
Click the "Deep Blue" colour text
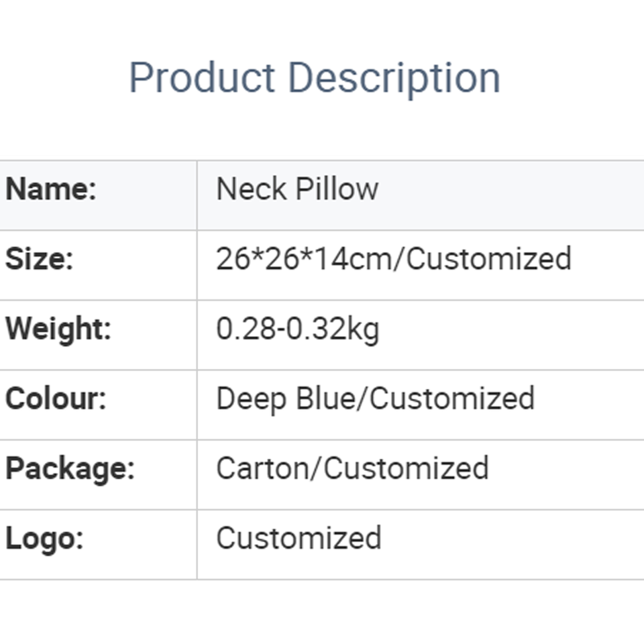point(287,398)
